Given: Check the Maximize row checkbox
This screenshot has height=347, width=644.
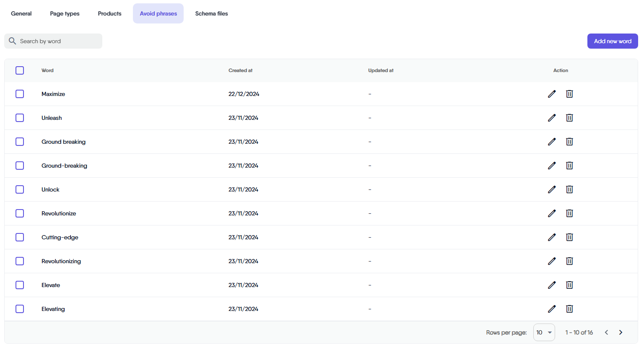Looking at the screenshot, I should (20, 94).
